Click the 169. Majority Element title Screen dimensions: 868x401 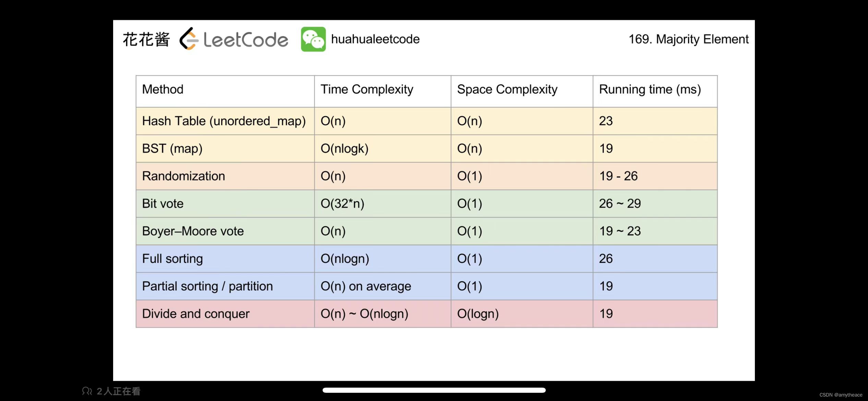[x=688, y=39]
